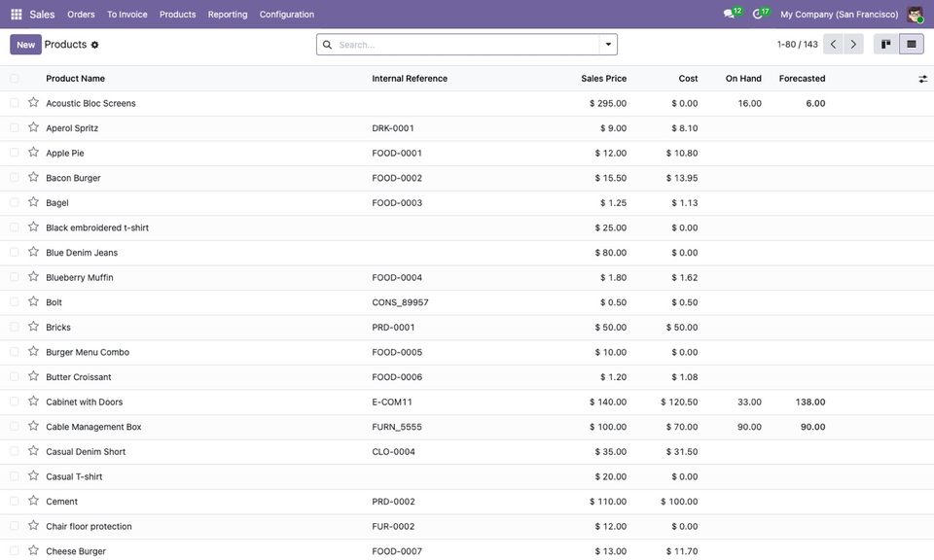
Task: Check the Butter Croissant row checkbox
Action: 15,376
